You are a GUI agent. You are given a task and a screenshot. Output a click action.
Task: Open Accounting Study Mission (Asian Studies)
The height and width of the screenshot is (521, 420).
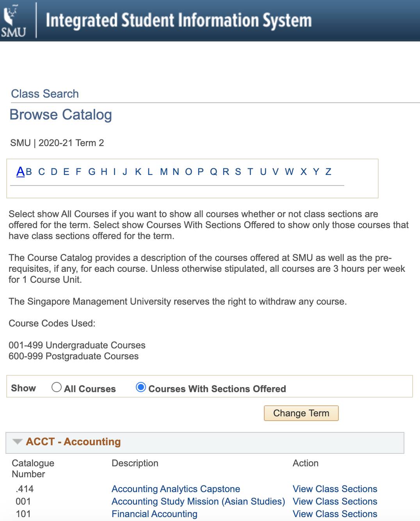[198, 501]
